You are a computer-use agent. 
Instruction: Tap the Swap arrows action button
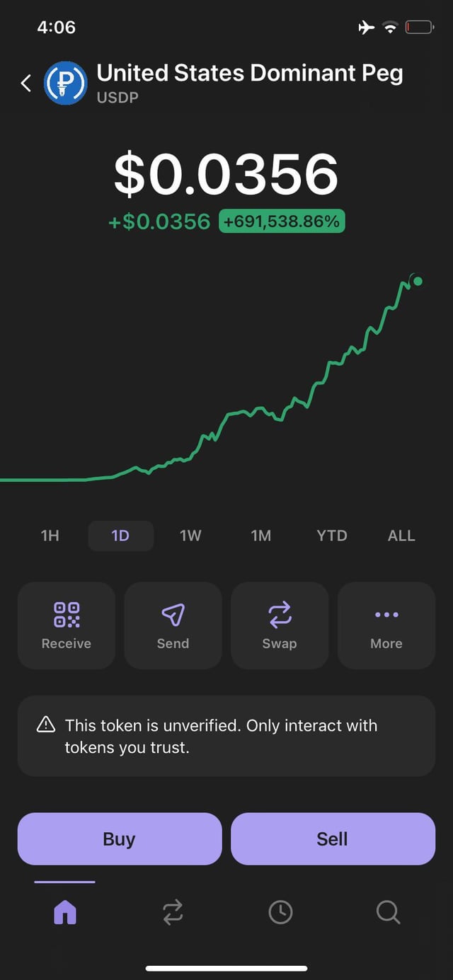click(280, 625)
